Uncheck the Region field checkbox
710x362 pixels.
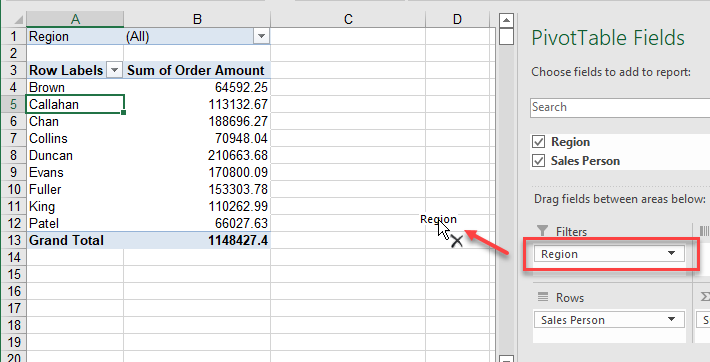(x=538, y=142)
